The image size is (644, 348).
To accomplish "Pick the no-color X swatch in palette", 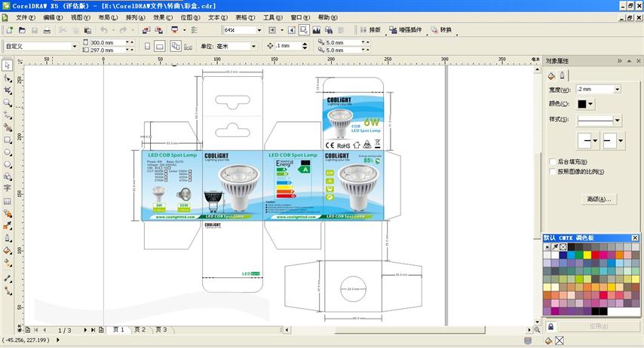I will (563, 247).
